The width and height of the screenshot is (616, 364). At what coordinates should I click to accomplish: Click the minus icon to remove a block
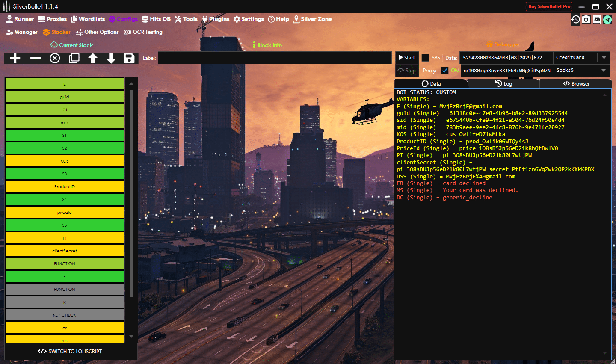(x=36, y=58)
